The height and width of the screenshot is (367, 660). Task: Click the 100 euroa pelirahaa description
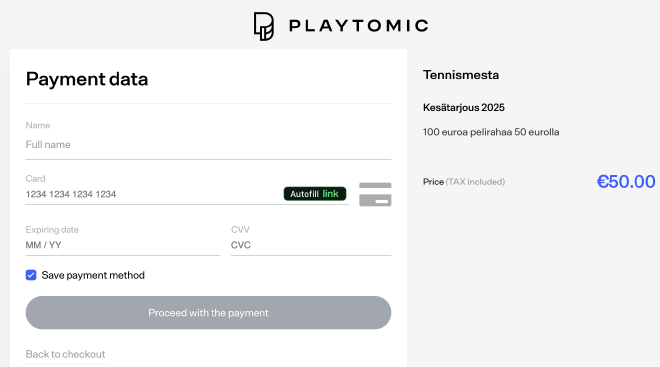(x=491, y=132)
